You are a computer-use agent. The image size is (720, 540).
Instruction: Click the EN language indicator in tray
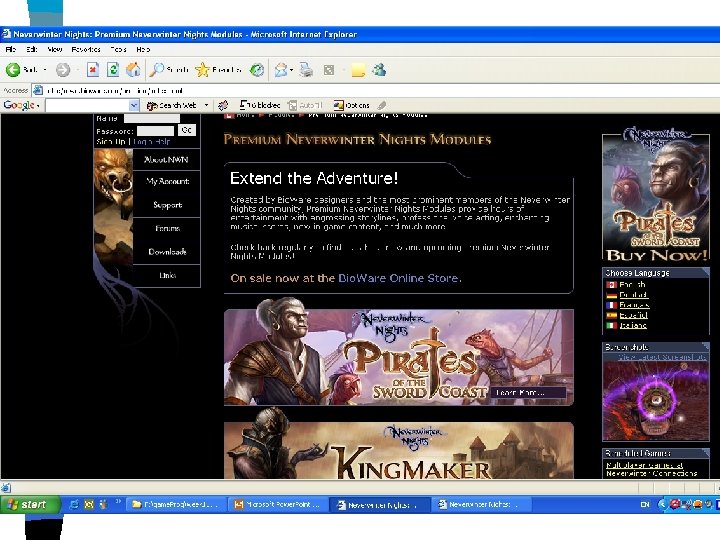[x=645, y=505]
